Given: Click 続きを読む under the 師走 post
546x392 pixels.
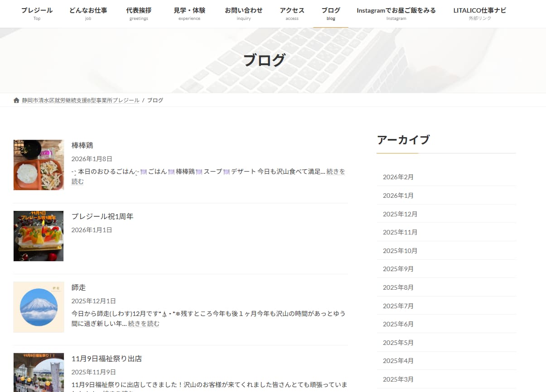Looking at the screenshot, I should point(144,324).
